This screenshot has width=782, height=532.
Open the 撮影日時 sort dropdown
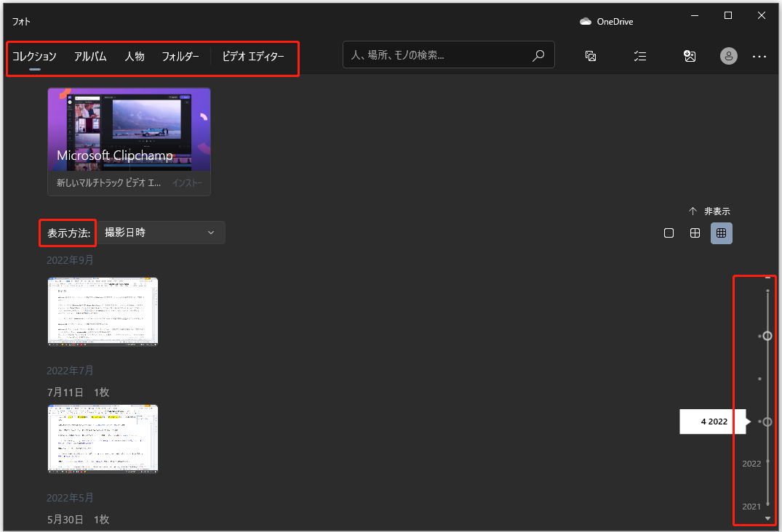coord(160,233)
